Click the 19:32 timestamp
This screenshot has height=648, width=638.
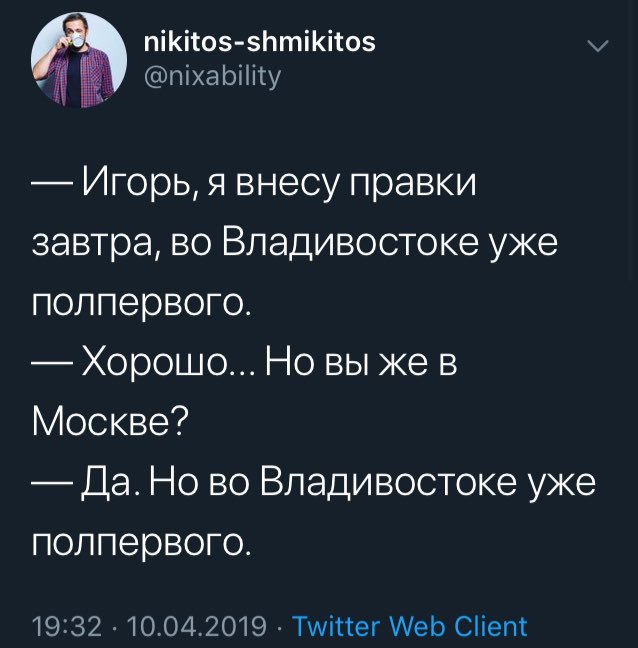(x=67, y=627)
